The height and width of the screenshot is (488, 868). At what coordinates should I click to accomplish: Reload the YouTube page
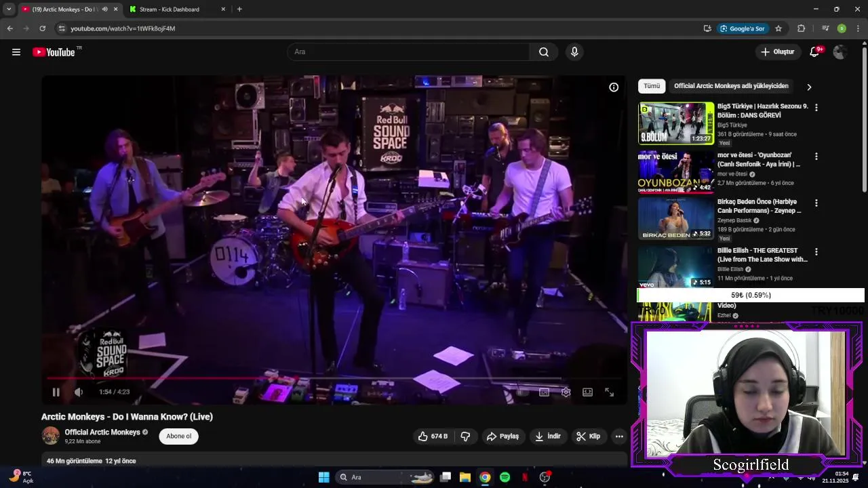click(x=42, y=28)
